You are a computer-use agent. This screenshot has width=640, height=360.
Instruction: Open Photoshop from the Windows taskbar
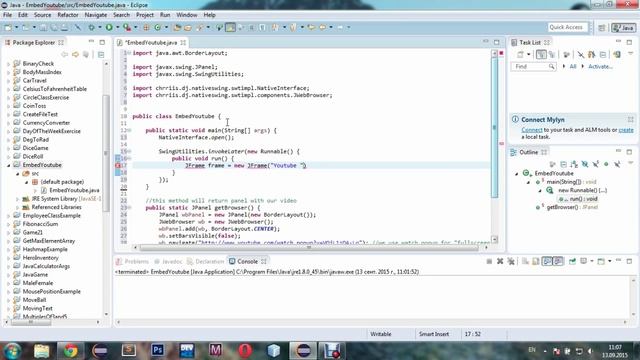tap(158, 351)
